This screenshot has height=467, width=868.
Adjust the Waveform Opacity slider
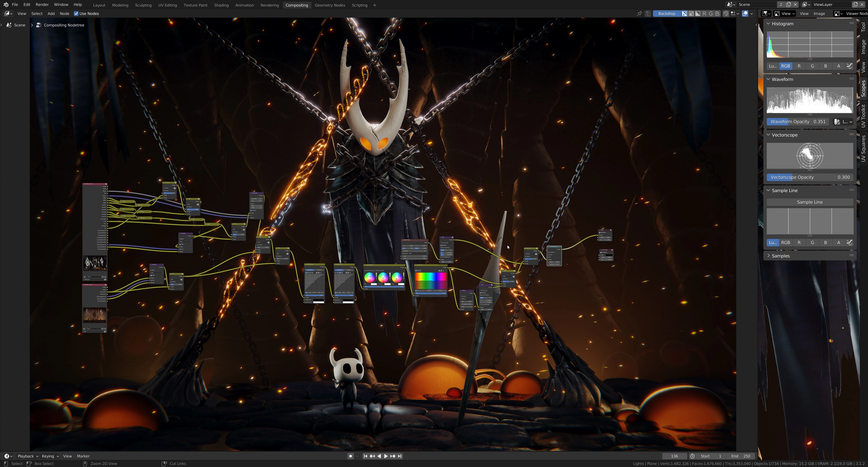(x=797, y=122)
